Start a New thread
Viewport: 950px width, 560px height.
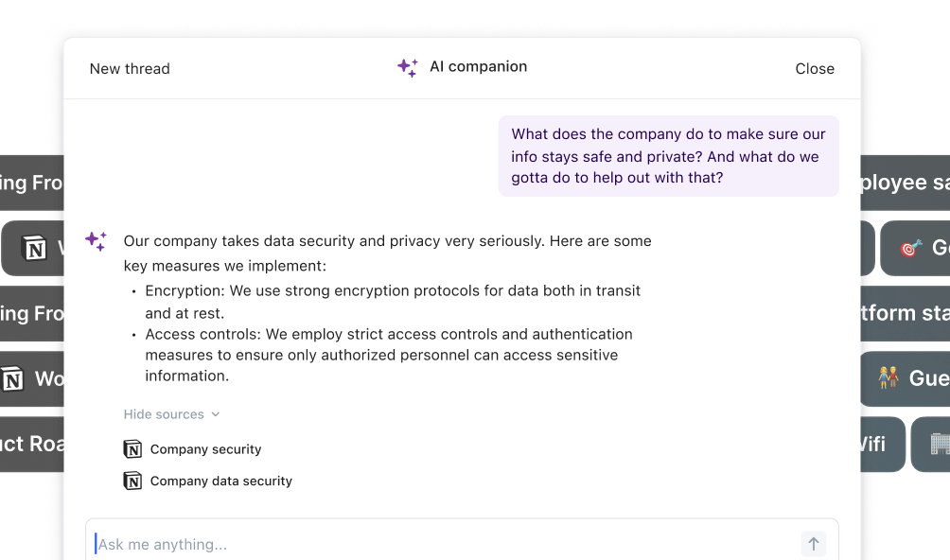tap(130, 68)
